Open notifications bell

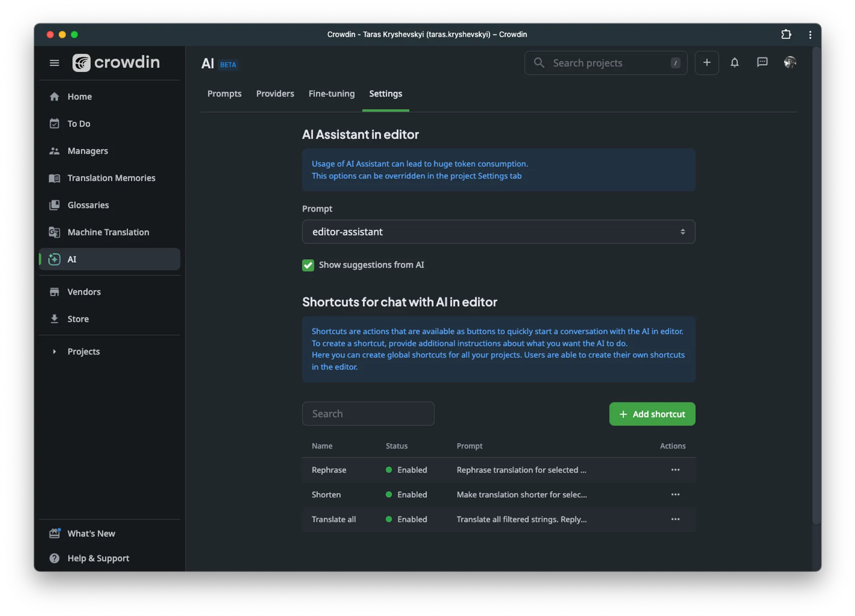click(735, 63)
